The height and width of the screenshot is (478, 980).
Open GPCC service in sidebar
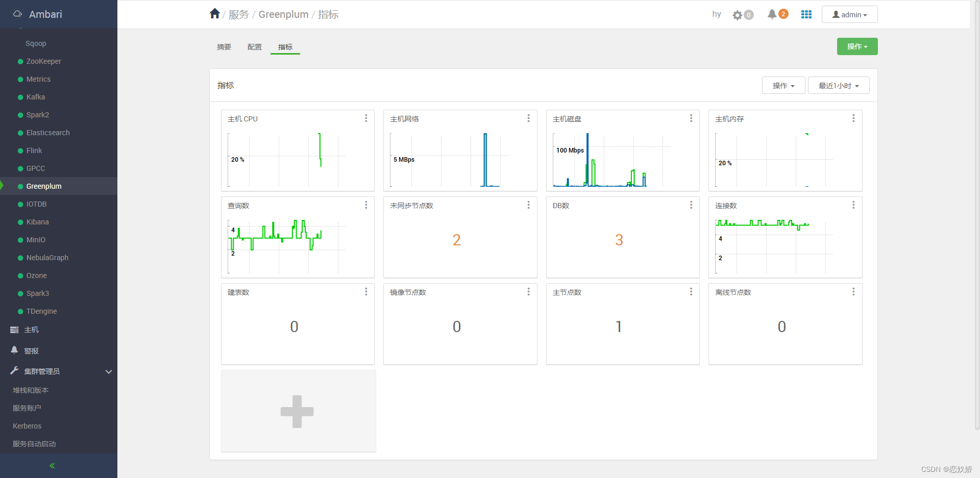coord(36,168)
